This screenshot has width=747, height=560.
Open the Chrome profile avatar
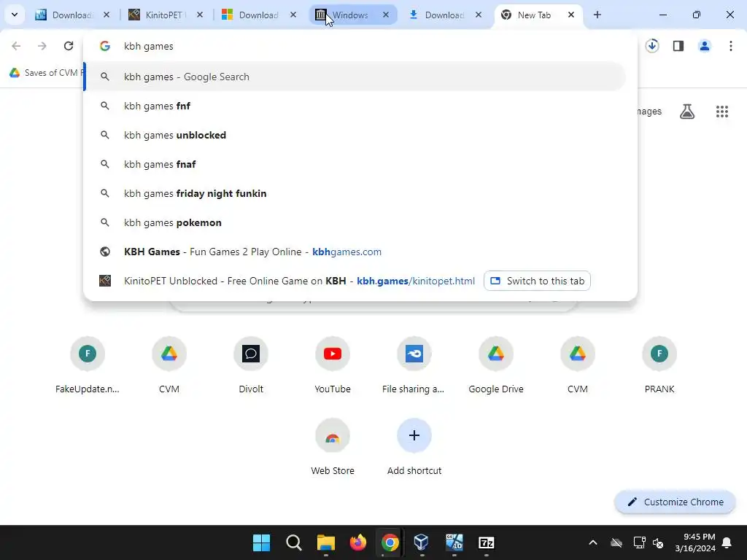[x=705, y=46]
